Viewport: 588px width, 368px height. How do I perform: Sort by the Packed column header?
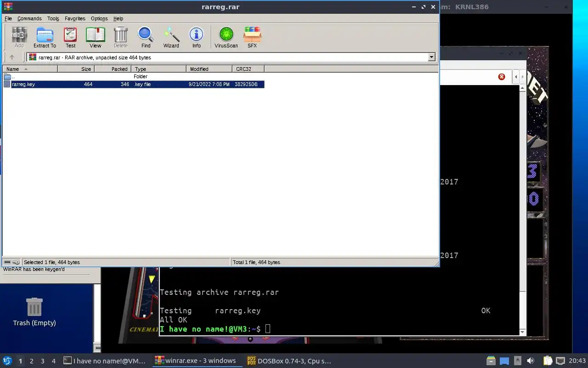[x=113, y=69]
